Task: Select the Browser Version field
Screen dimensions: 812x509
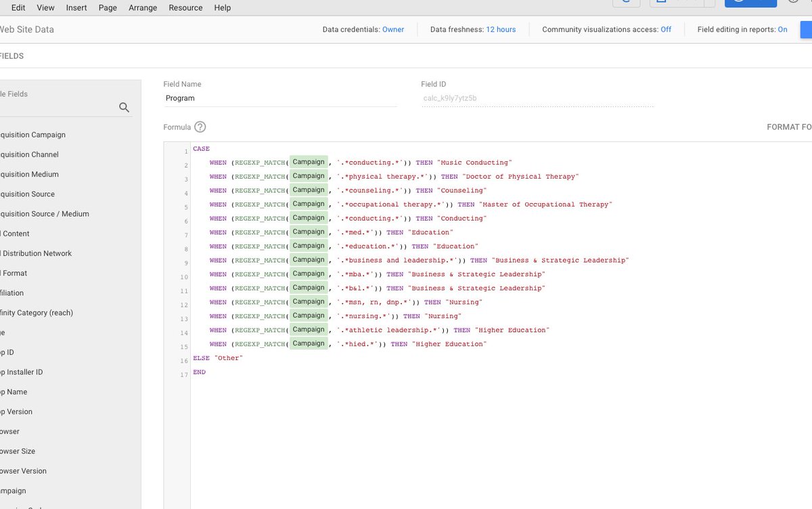Action: pyautogui.click(x=23, y=470)
